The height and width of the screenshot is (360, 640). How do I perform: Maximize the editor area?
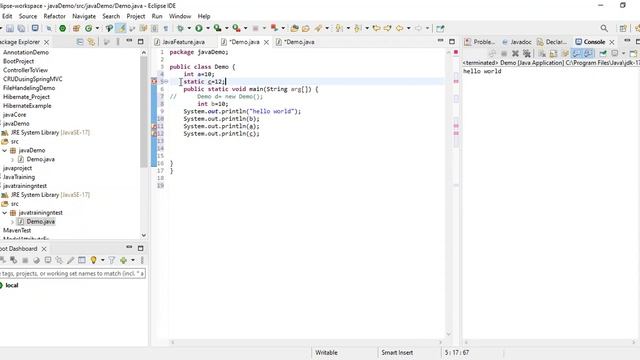click(452, 41)
